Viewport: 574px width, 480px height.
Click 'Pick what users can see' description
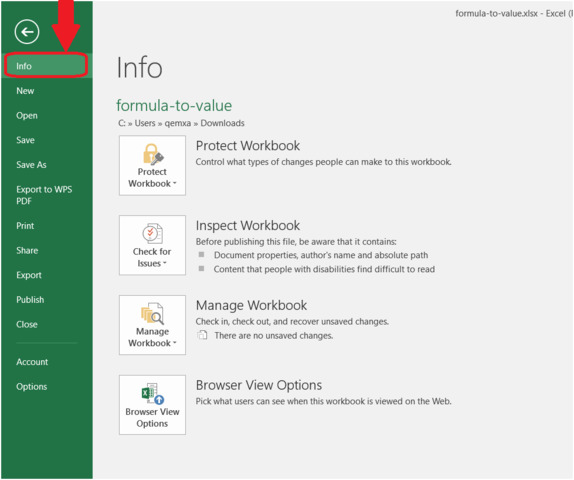click(323, 401)
